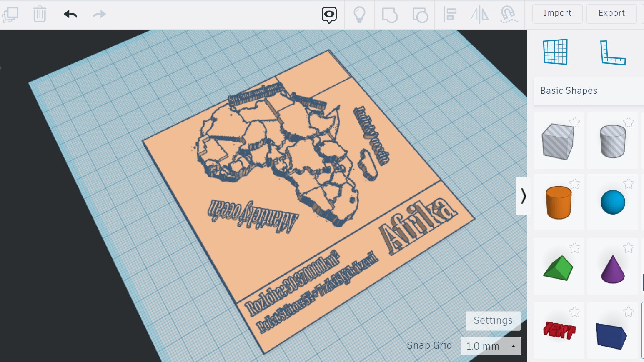644x362 pixels.
Task: Select the Workplane grid tool
Action: click(x=556, y=52)
